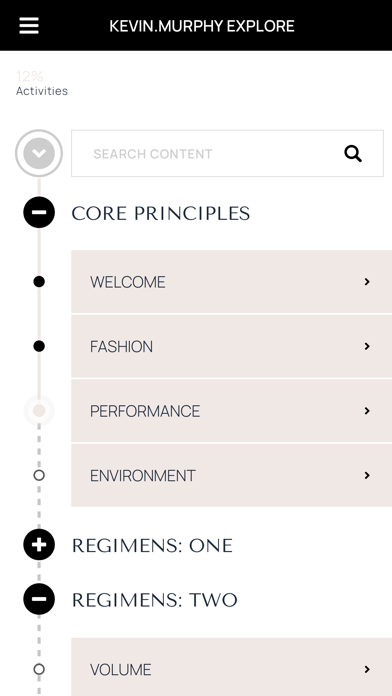The image size is (392, 696).
Task: Click the Environment row arrow icon
Action: (367, 475)
